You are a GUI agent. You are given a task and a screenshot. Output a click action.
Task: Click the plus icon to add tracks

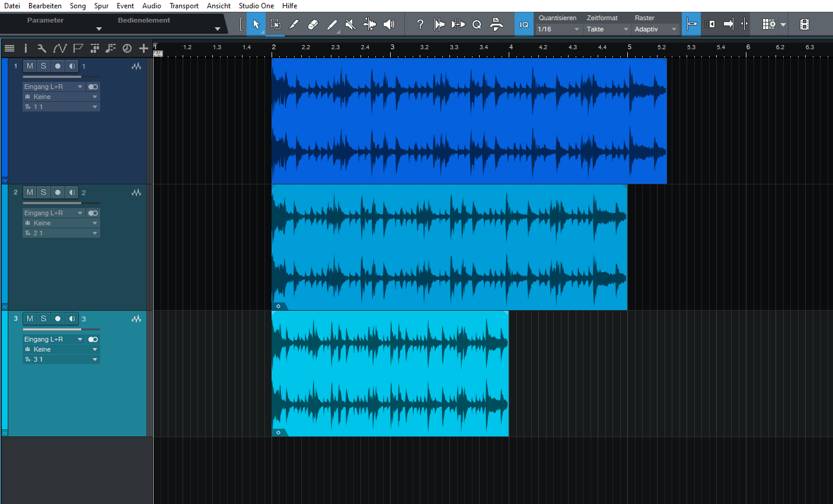[x=143, y=49]
